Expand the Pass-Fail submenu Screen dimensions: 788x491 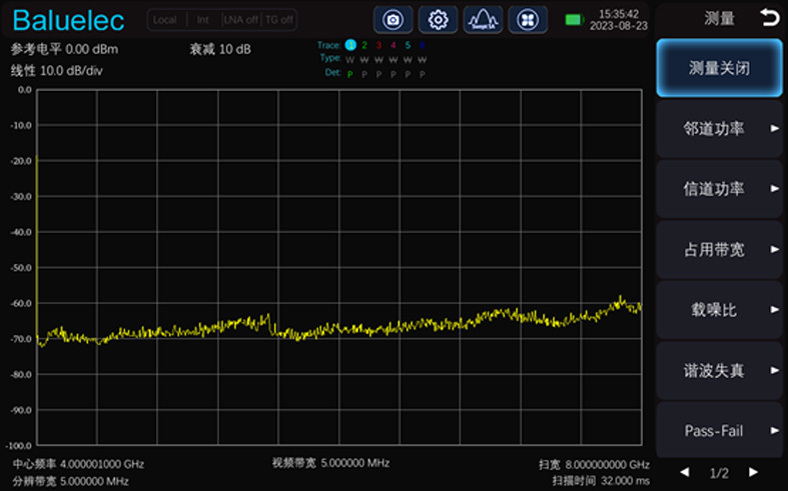[719, 431]
